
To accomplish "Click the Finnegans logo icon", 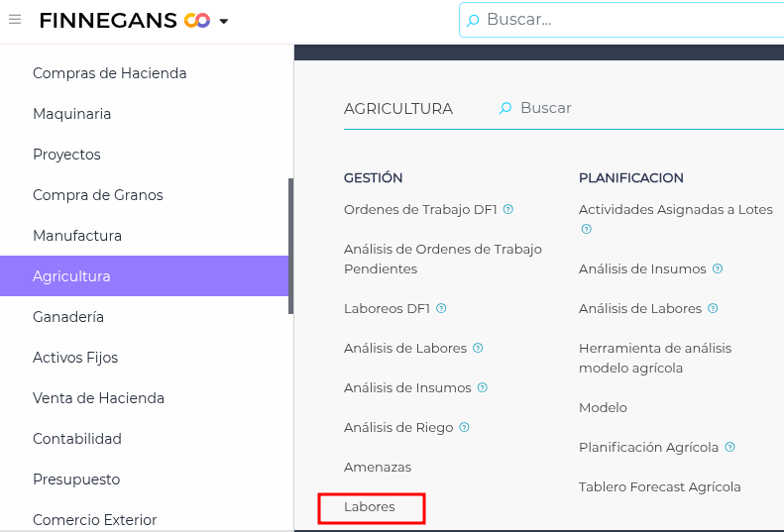I will click(197, 20).
